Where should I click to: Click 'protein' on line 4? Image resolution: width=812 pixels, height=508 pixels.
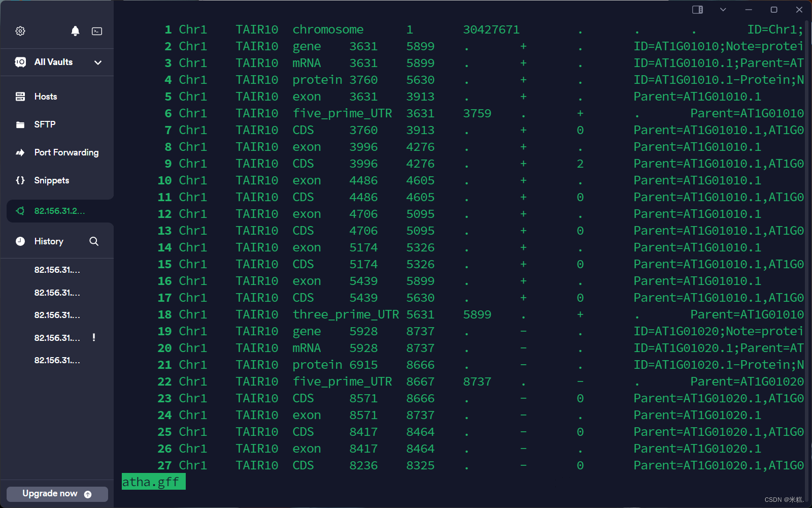(317, 80)
